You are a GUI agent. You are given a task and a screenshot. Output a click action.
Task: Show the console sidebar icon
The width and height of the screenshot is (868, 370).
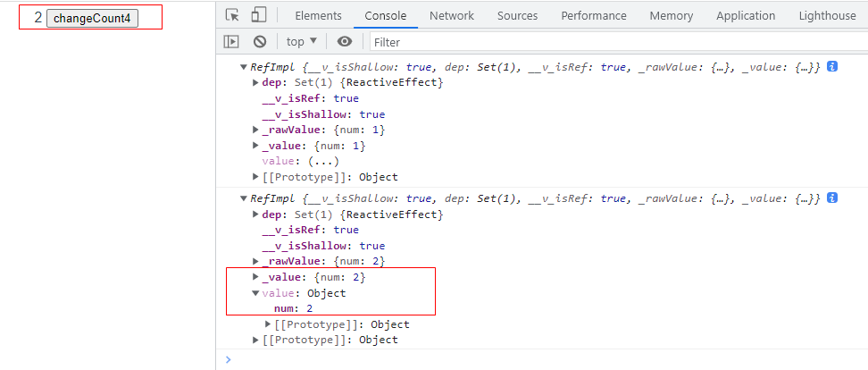(x=231, y=41)
